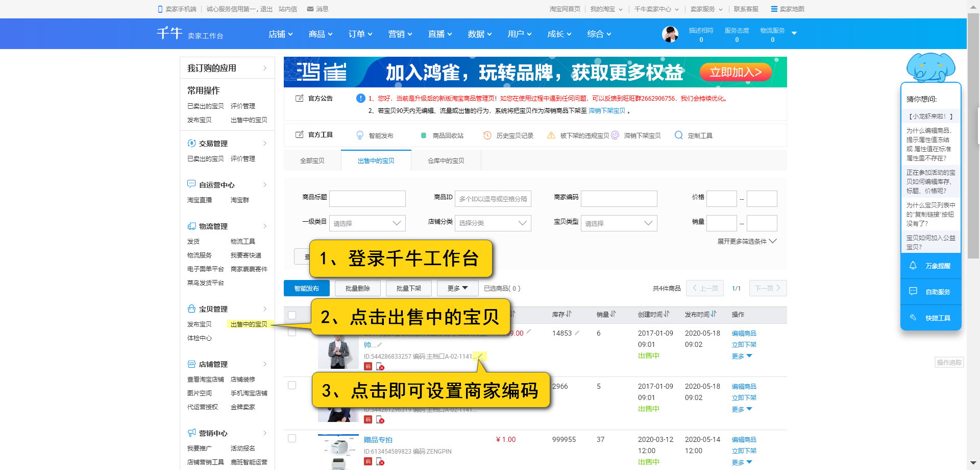The image size is (980, 470).
Task: Open the 历史宝贝记录 clock icon
Action: click(x=487, y=135)
